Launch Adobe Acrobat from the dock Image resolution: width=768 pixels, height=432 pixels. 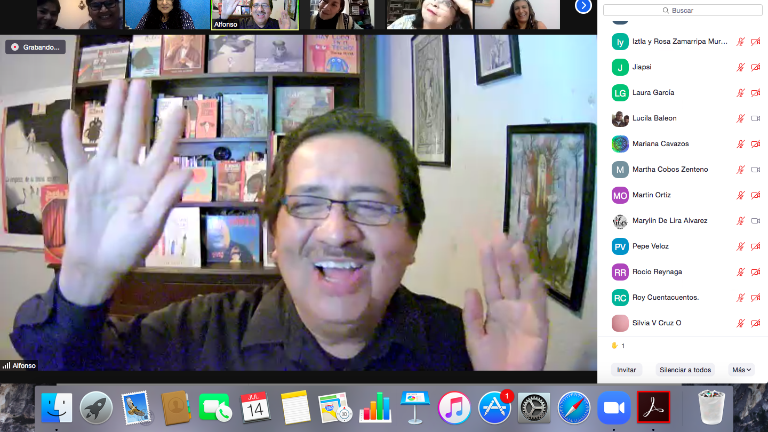tap(652, 407)
